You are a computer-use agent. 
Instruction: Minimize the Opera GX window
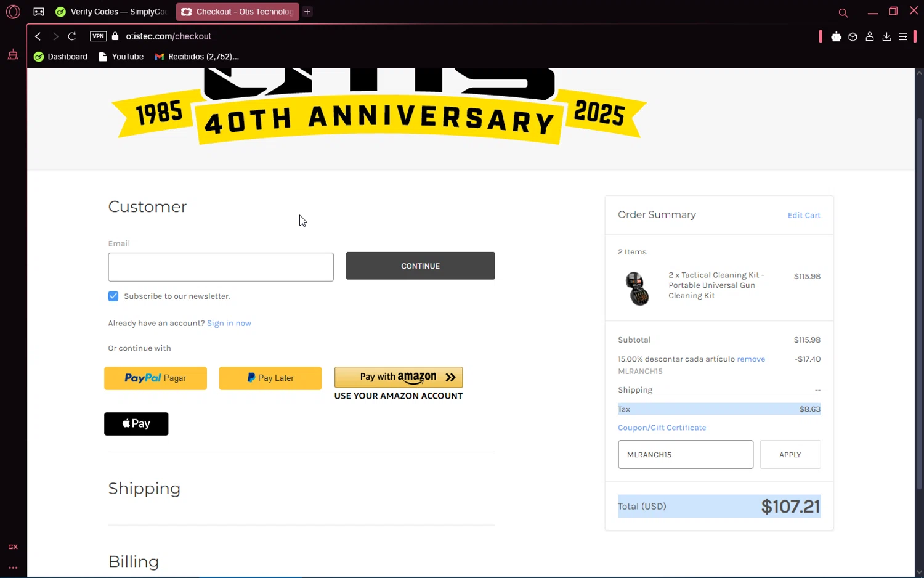[872, 12]
